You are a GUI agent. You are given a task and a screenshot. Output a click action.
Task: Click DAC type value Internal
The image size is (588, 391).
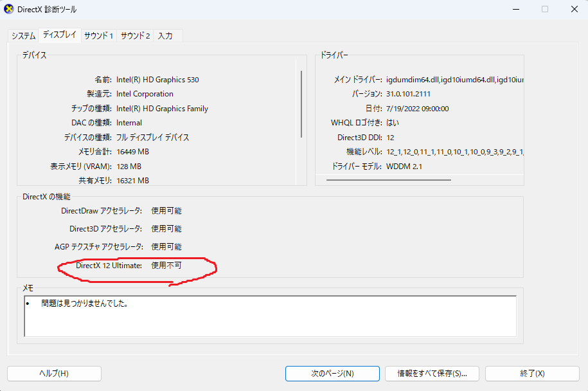coord(129,123)
